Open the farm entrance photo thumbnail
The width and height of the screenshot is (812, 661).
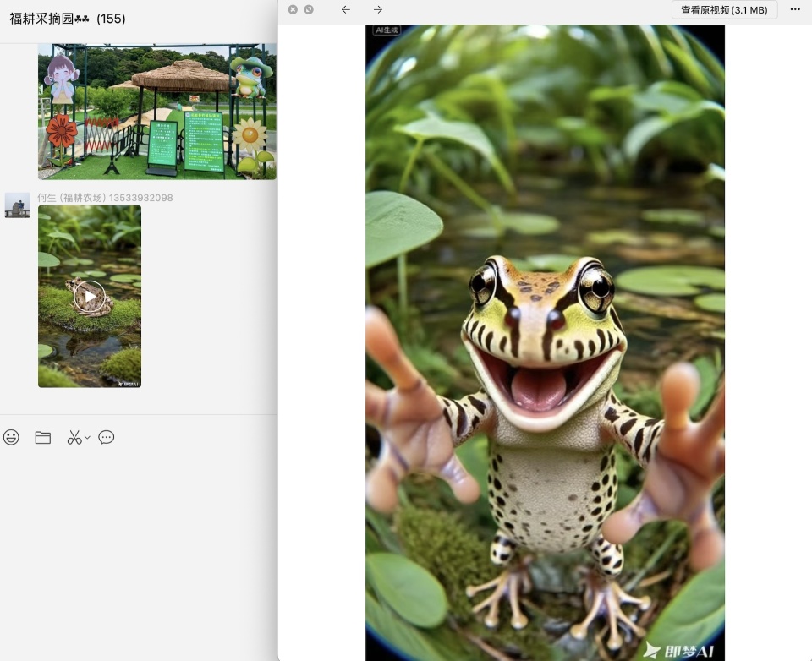click(156, 111)
